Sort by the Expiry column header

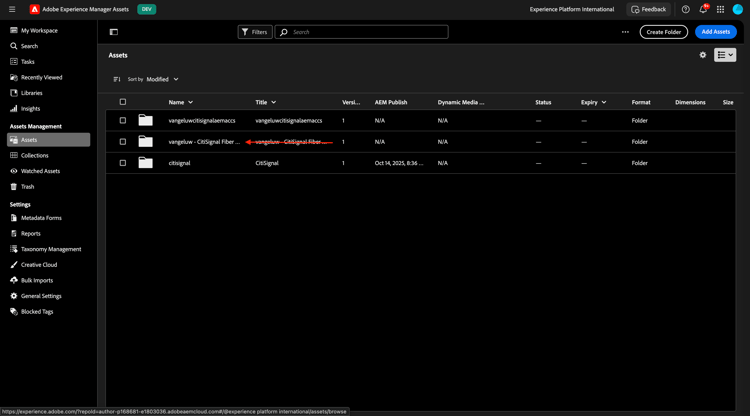(x=593, y=102)
